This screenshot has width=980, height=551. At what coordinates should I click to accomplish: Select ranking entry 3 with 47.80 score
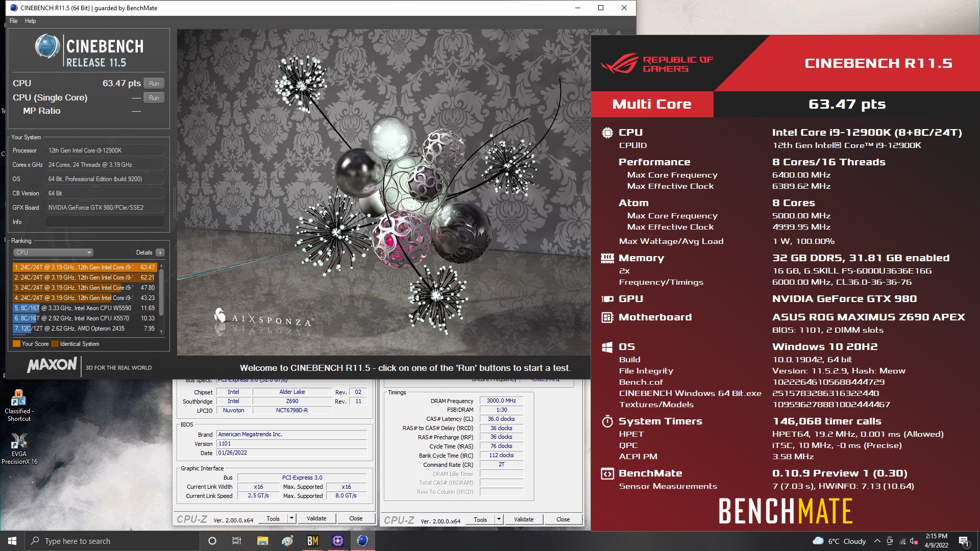pyautogui.click(x=85, y=288)
